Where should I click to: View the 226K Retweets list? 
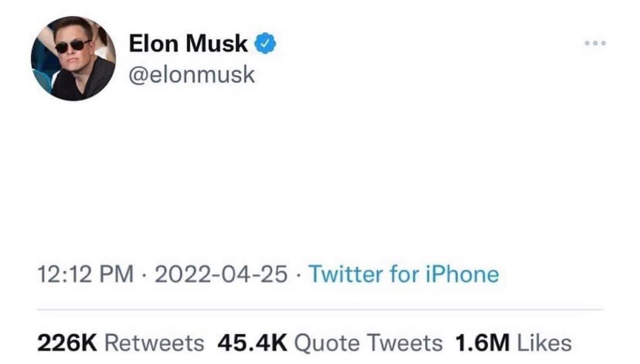pyautogui.click(x=121, y=343)
